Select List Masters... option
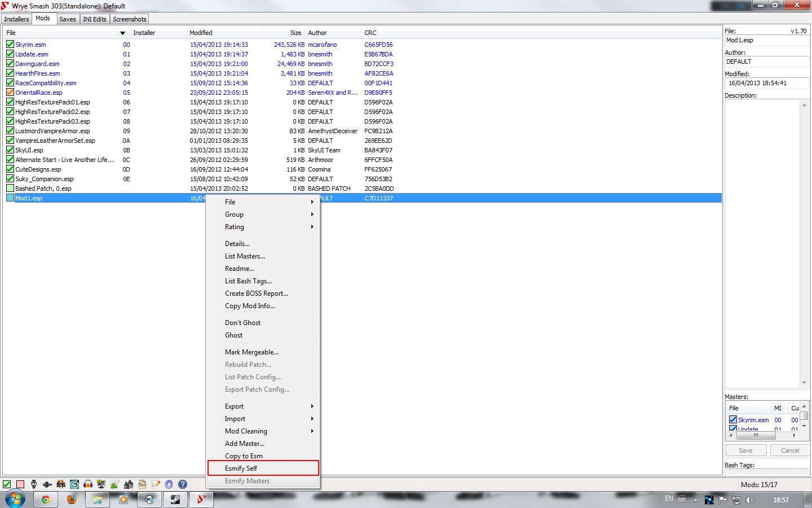The width and height of the screenshot is (812, 508). (x=263, y=256)
